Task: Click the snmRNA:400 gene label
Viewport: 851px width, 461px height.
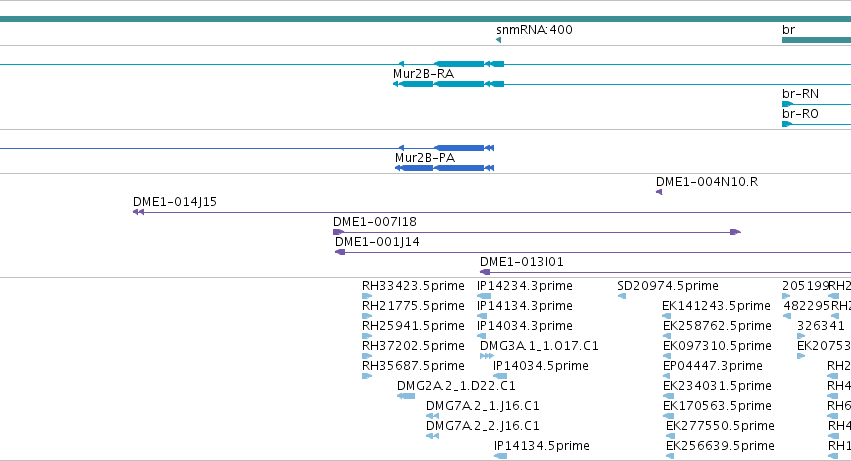Action: [534, 30]
